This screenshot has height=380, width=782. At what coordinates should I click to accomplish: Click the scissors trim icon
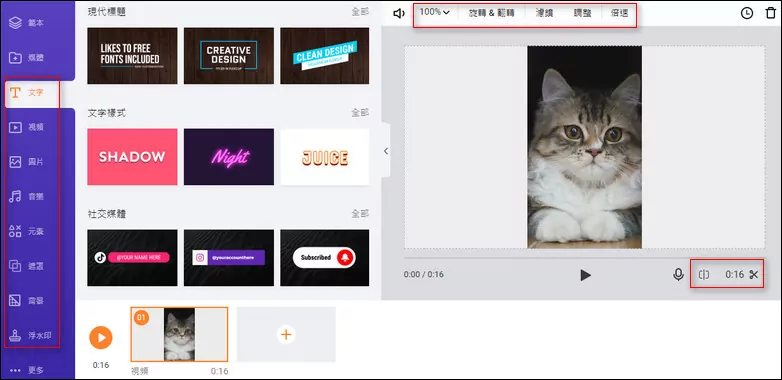(x=754, y=274)
